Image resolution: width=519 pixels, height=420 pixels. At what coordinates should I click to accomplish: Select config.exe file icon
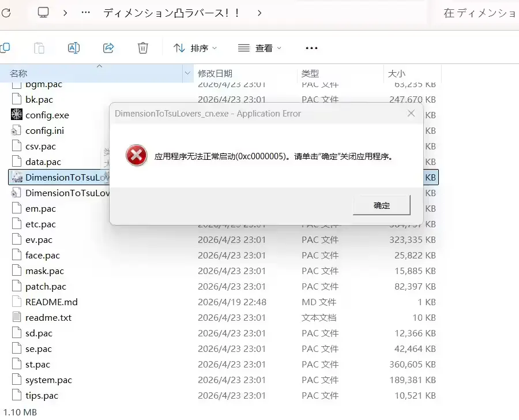tap(17, 115)
